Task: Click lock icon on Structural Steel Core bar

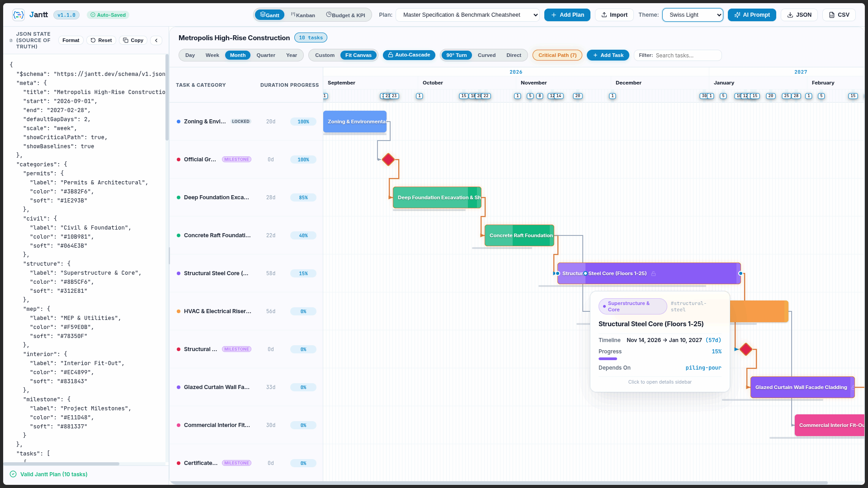Action: pos(653,274)
